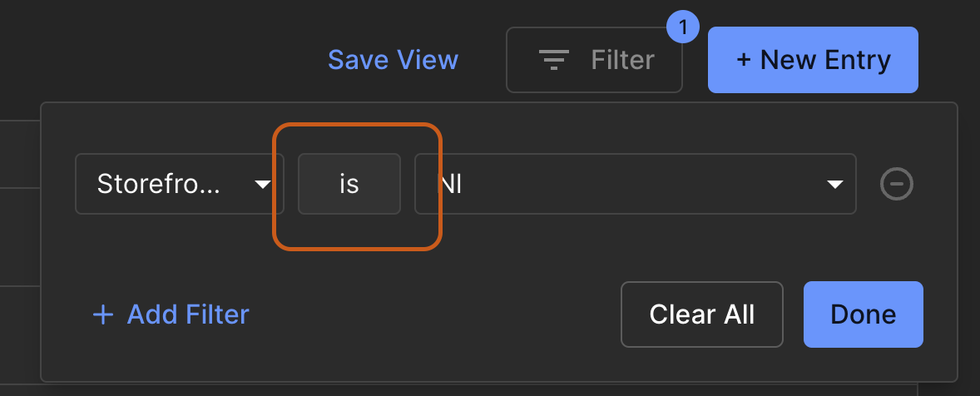Viewport: 980px width, 396px height.
Task: Remove the Storefront filter row
Action: pos(897,185)
